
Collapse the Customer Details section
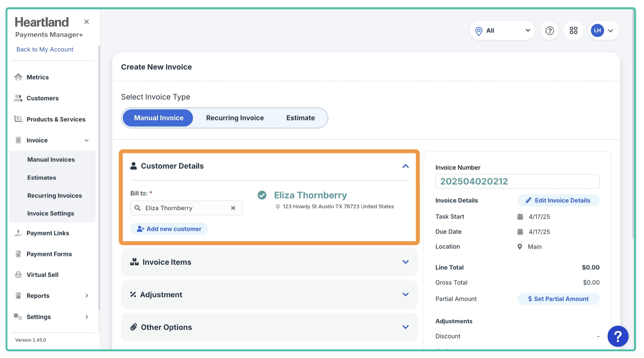tap(405, 166)
